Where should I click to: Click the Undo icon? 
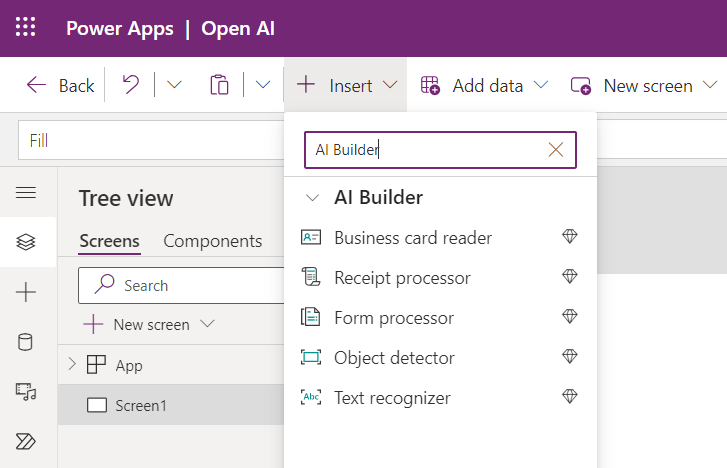coord(131,85)
